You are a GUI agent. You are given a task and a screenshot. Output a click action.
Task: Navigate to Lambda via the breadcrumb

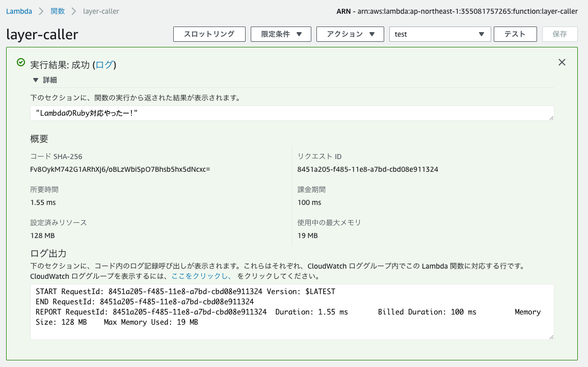(19, 10)
